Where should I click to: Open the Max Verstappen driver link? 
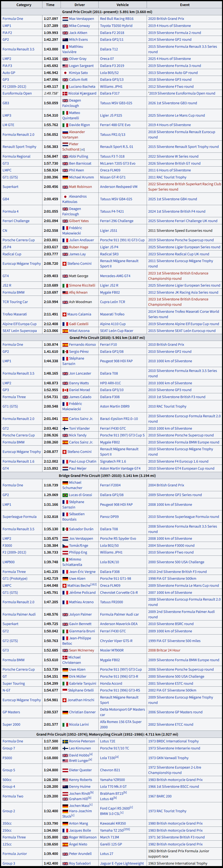81,19
